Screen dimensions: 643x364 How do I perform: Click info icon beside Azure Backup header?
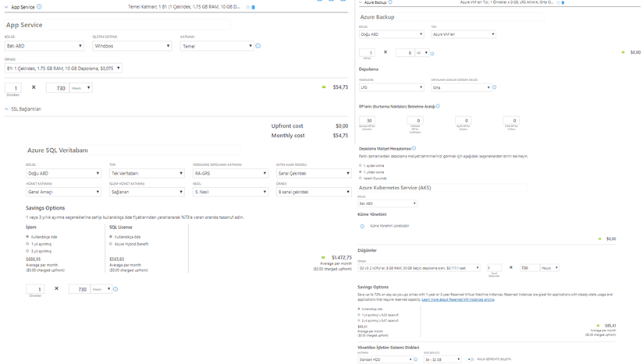click(x=390, y=2)
